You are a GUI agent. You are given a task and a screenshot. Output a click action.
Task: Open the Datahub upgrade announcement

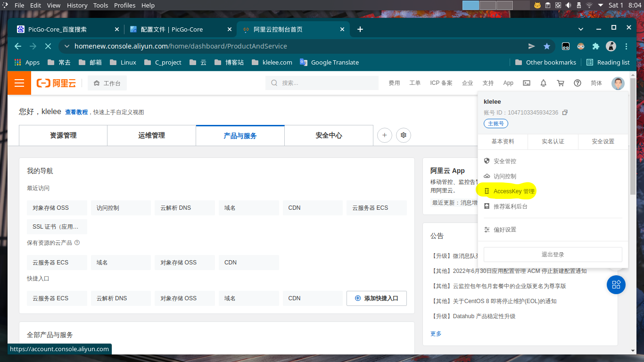click(474, 316)
